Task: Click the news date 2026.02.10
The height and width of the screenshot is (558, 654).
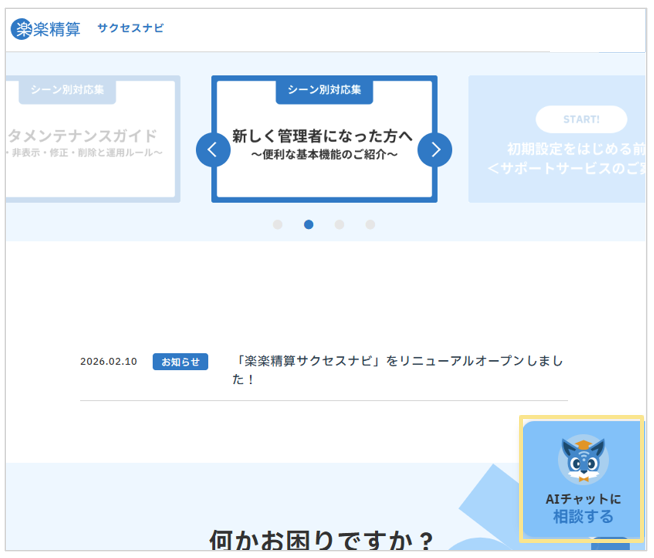Action: point(108,362)
